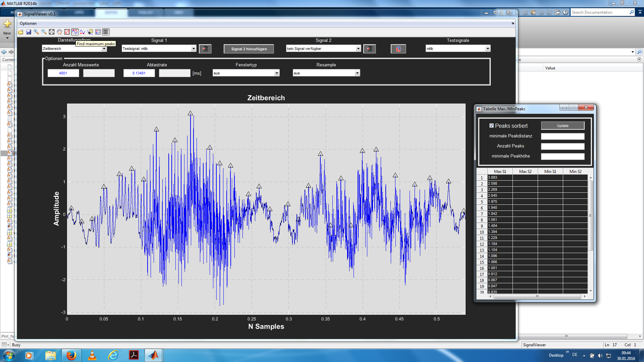
Task: Activate the data cursor tool
Action: point(90,32)
